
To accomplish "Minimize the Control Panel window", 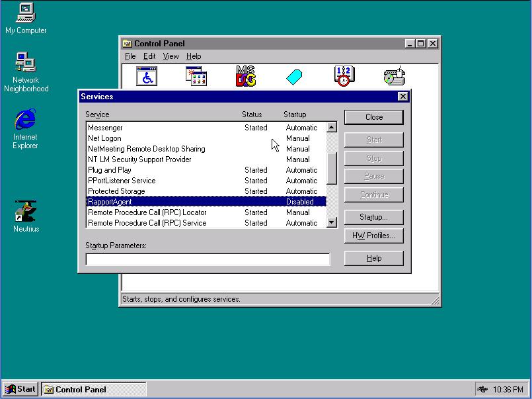I will [410, 44].
